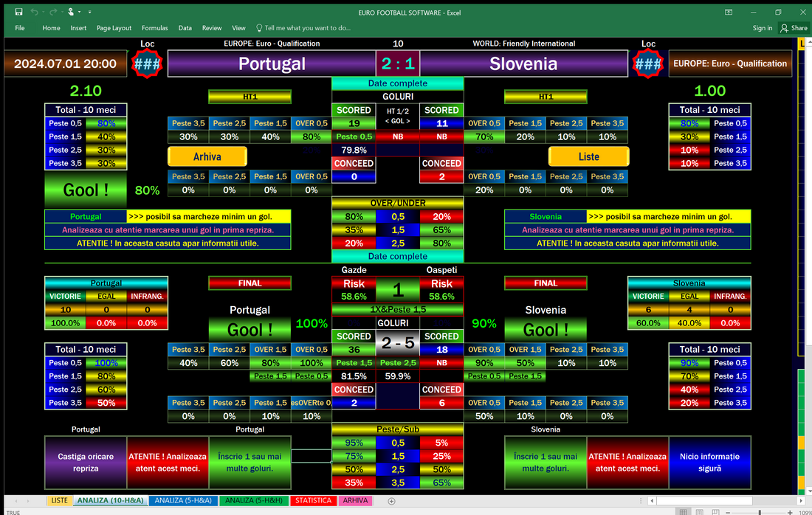Click Sign in link
812x515 pixels.
coord(763,28)
